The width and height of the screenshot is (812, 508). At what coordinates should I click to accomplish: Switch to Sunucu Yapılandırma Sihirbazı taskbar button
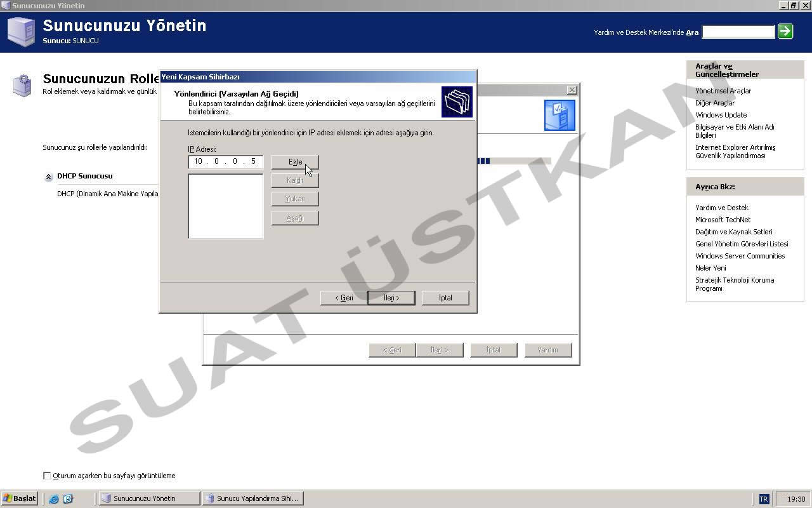coord(252,498)
